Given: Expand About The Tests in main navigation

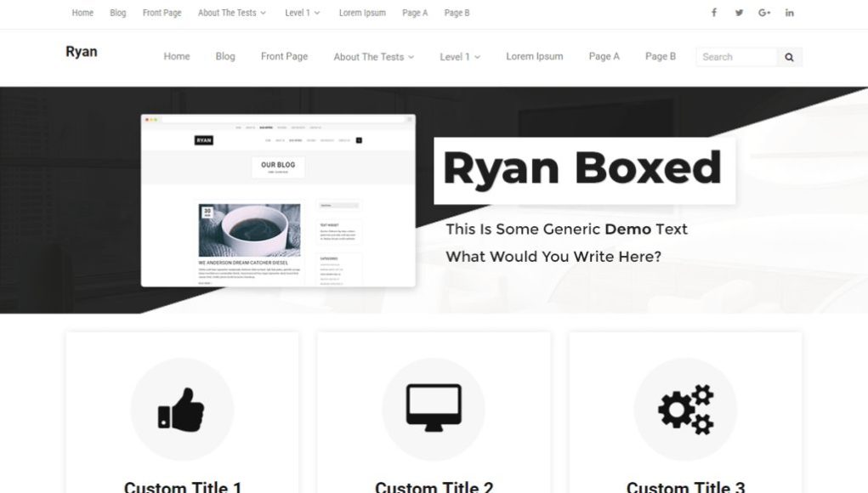Looking at the screenshot, I should click(x=374, y=57).
